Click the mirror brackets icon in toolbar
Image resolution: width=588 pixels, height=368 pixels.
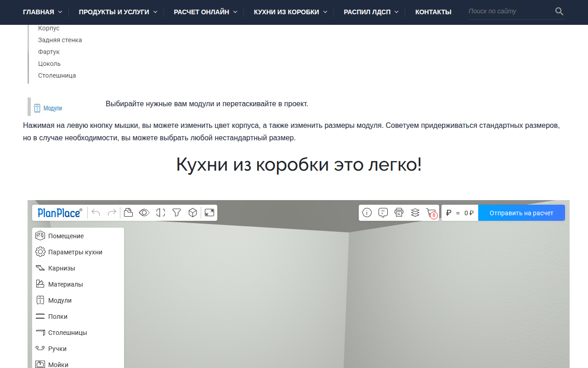[x=161, y=213]
